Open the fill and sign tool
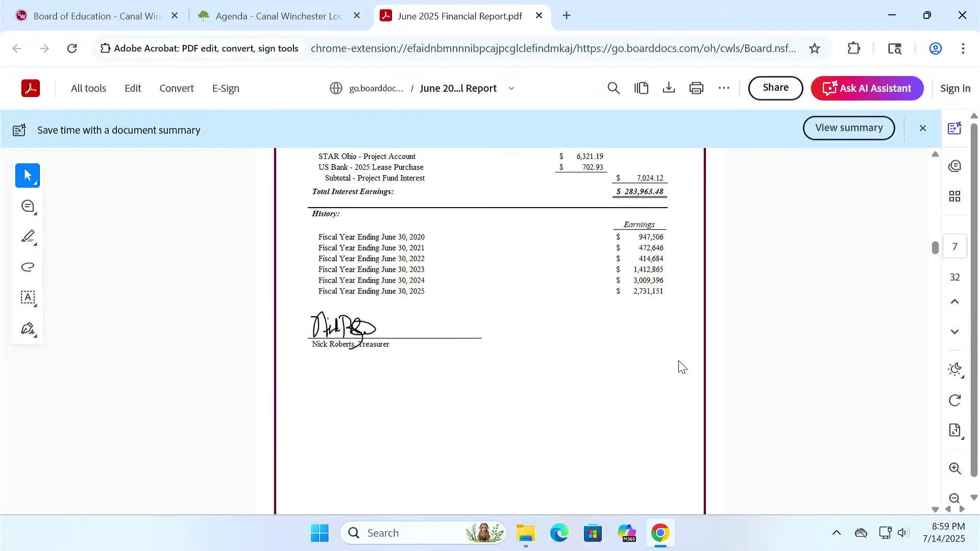The width and height of the screenshot is (980, 551). click(x=28, y=328)
